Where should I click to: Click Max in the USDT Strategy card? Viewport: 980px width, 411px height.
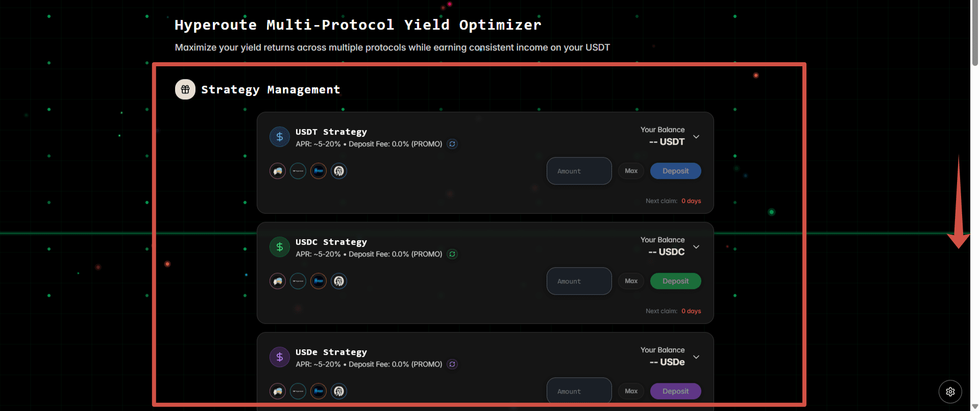pyautogui.click(x=631, y=171)
